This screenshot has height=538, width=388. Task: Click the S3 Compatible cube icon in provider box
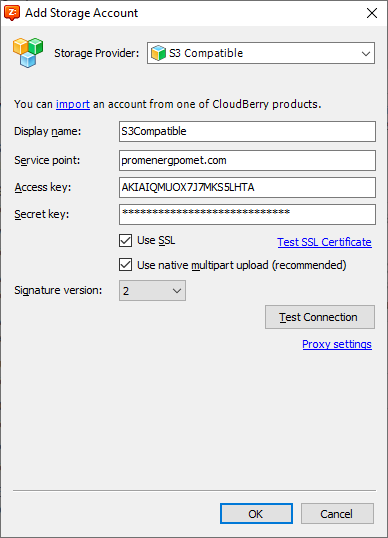click(x=158, y=53)
